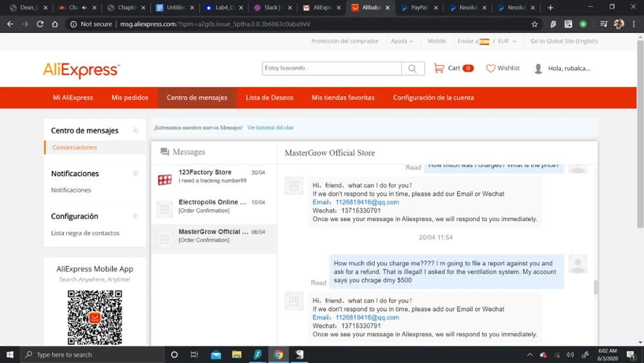
Task: Click the MasterGrow conversation store avatar
Action: [x=165, y=239]
